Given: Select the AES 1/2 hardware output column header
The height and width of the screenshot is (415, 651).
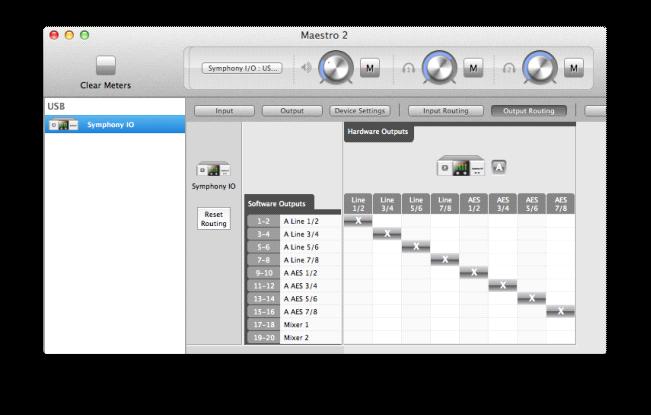Looking at the screenshot, I should point(474,204).
